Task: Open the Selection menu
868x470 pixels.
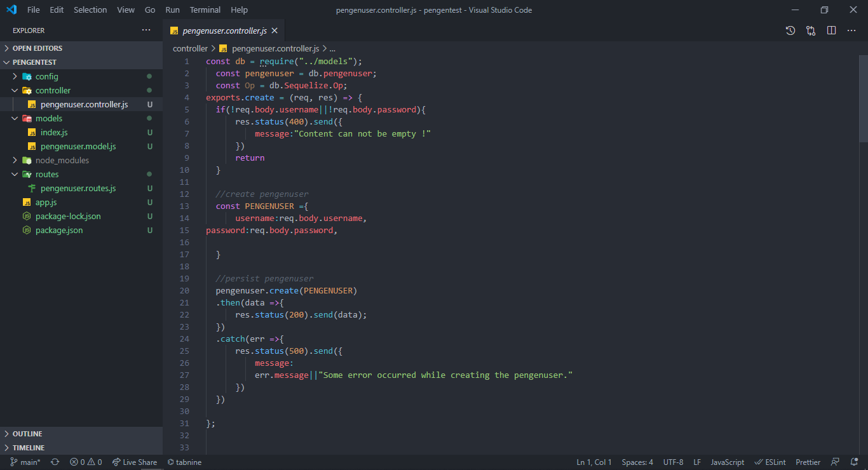Action: [90, 10]
